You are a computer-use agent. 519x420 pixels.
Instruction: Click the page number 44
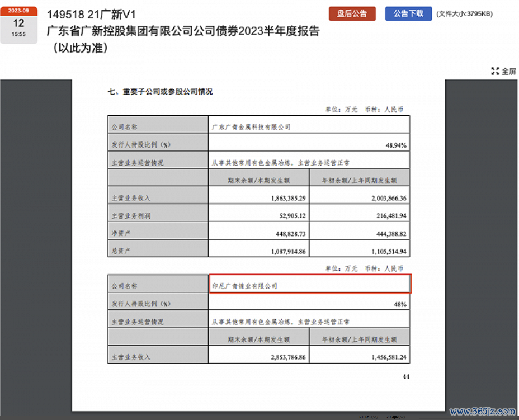point(405,377)
